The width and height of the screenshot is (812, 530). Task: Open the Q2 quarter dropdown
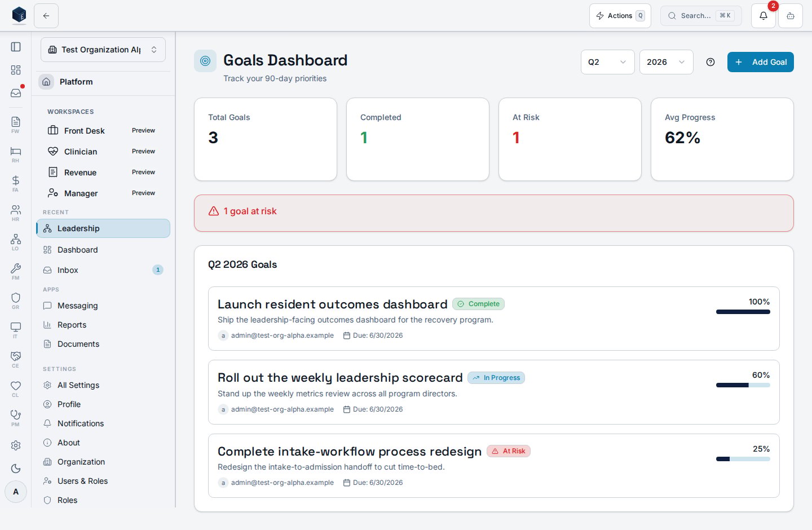[x=608, y=62]
